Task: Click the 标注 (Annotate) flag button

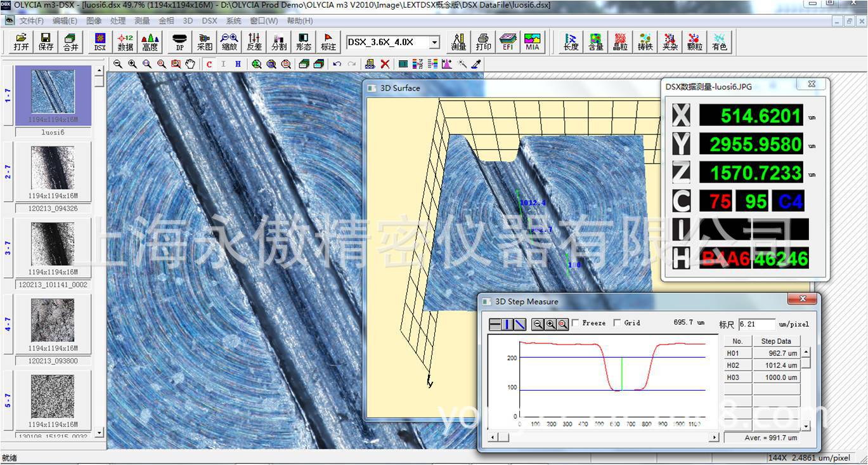Action: [328, 42]
